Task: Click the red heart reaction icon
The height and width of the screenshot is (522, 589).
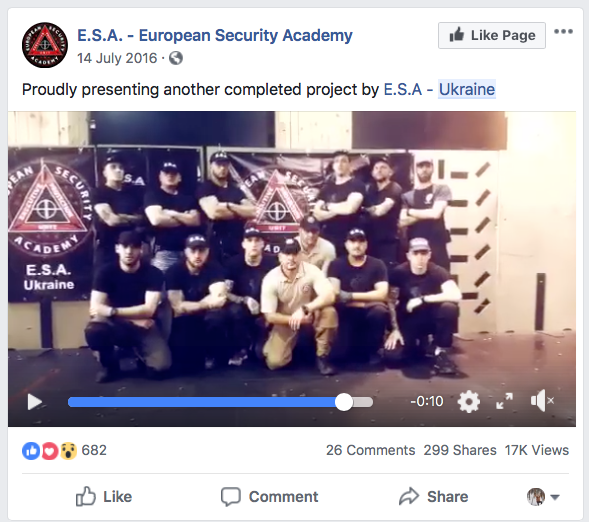Action: pos(50,451)
